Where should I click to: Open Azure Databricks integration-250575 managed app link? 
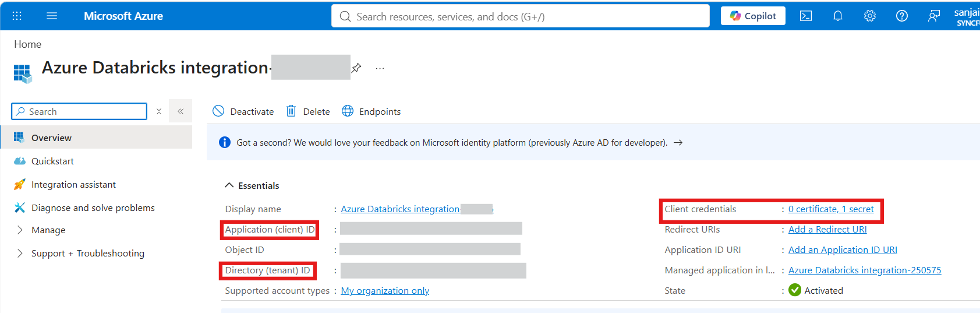865,270
